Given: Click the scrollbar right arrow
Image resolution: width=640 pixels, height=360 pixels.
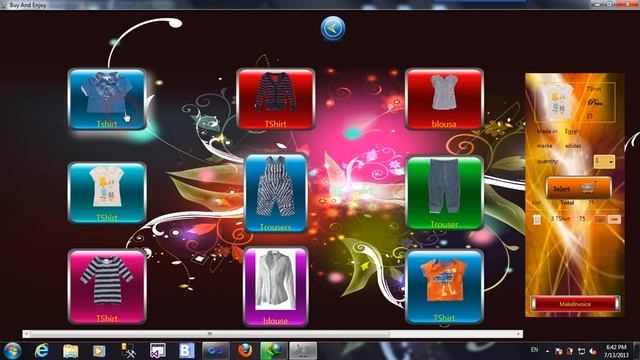Looking at the screenshot, I should click(519, 334).
